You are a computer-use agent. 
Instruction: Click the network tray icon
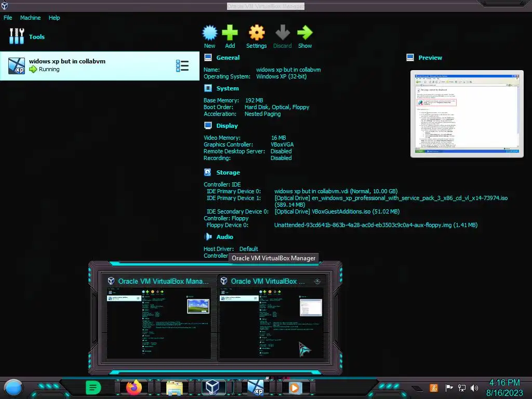tap(462, 388)
